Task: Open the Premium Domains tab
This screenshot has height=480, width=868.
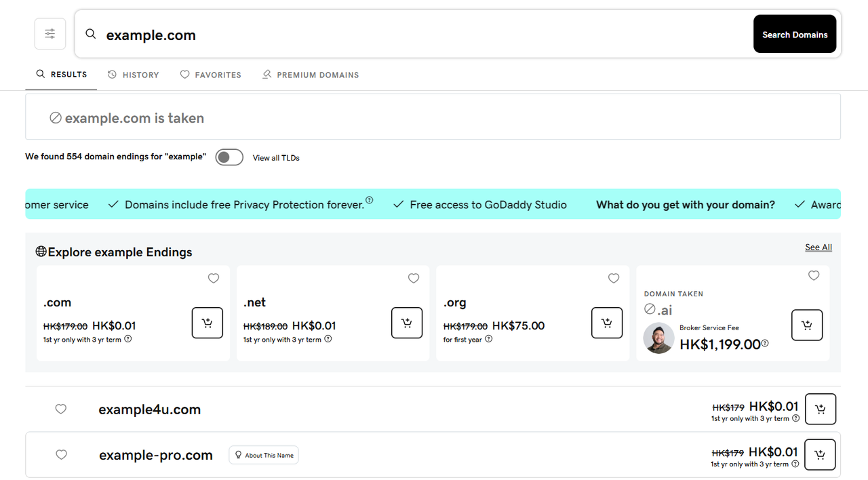Action: coord(311,75)
